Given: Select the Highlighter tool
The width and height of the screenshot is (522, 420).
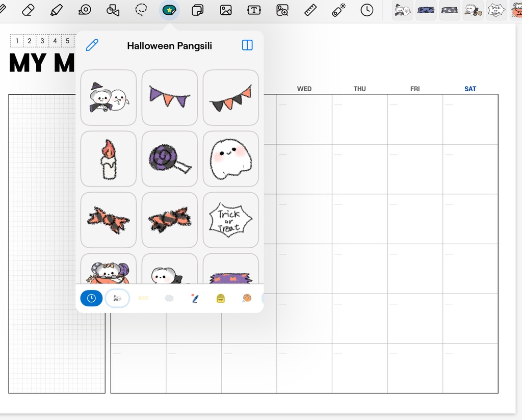Looking at the screenshot, I should [56, 10].
